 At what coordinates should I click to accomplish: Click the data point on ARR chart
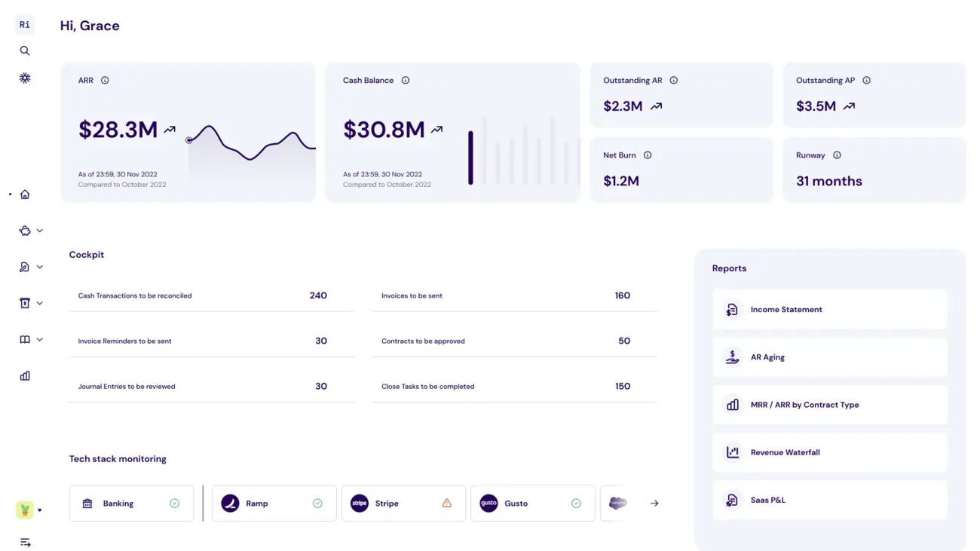click(188, 140)
